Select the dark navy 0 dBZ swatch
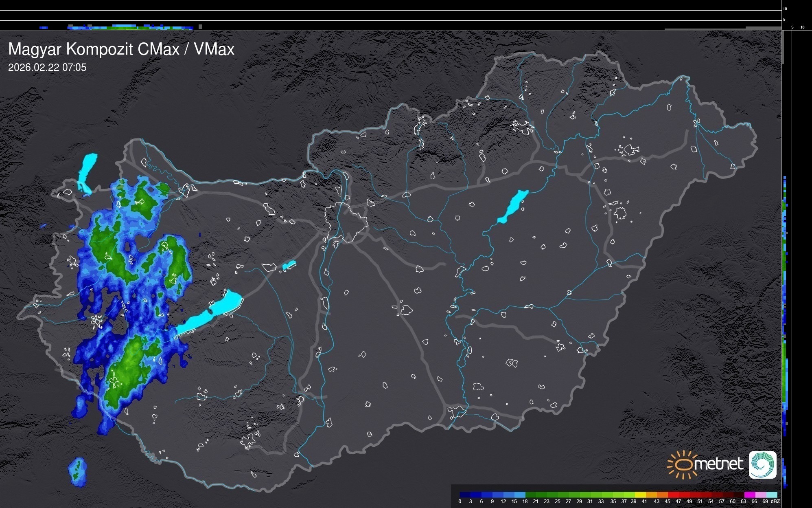Viewport: 812px width, 508px height. (x=465, y=495)
